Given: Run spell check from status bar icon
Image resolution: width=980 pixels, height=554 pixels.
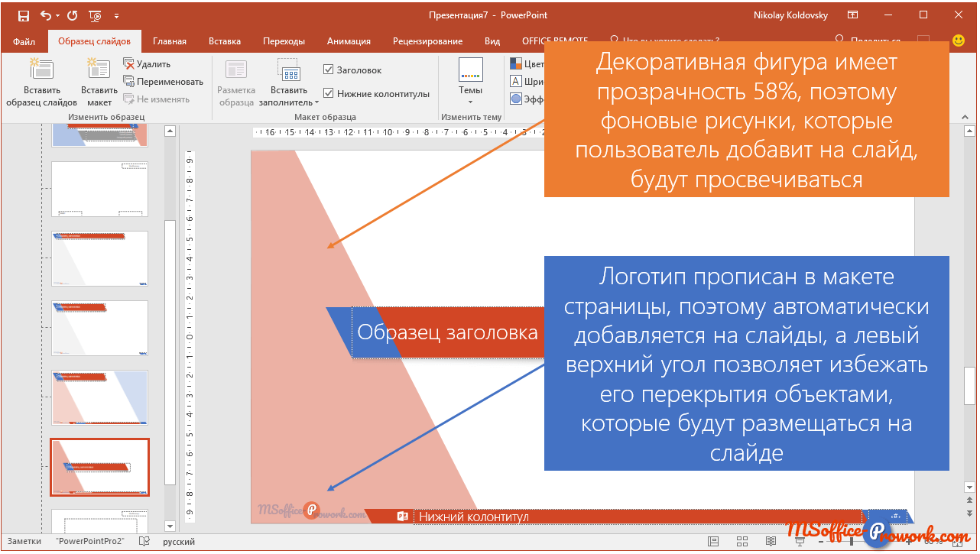Looking at the screenshot, I should [x=144, y=542].
